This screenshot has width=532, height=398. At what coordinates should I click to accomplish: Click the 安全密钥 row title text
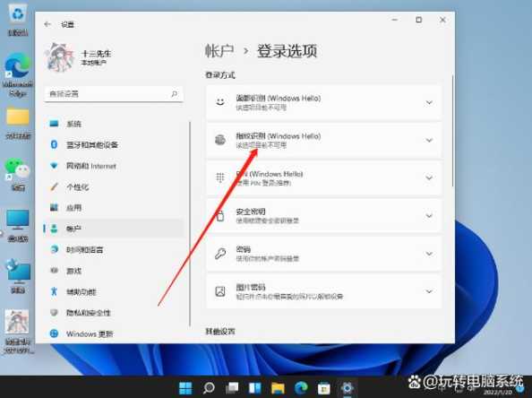pyautogui.click(x=251, y=212)
